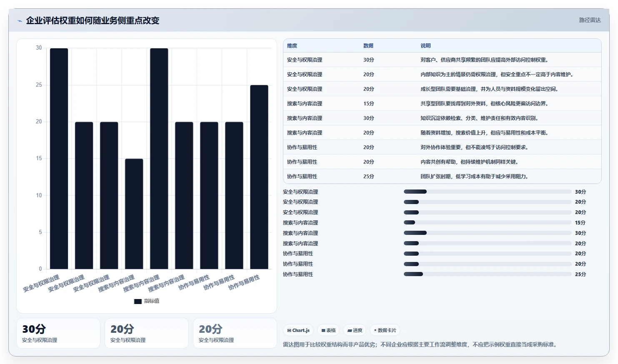Click the 搜索与内容治理 progress bar showing 15分
618x364 pixels.
click(488, 222)
